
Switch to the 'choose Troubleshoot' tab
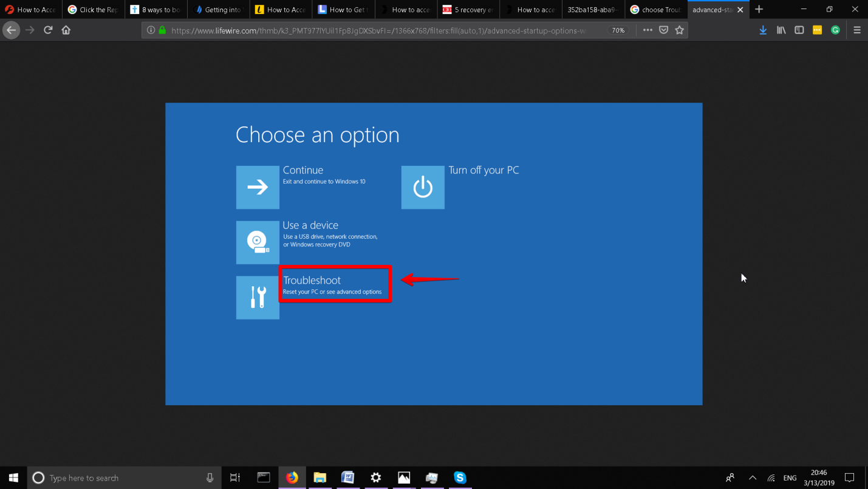(x=656, y=9)
